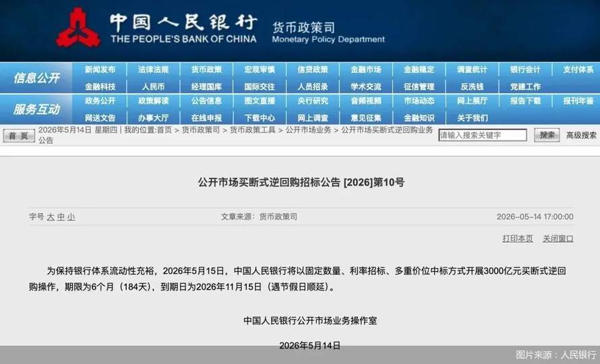Open the 报告下载 section
Image resolution: width=600 pixels, height=364 pixels.
point(525,101)
